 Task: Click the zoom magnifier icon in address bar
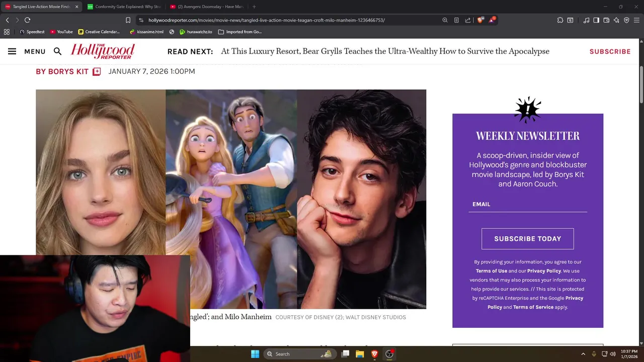tap(445, 20)
